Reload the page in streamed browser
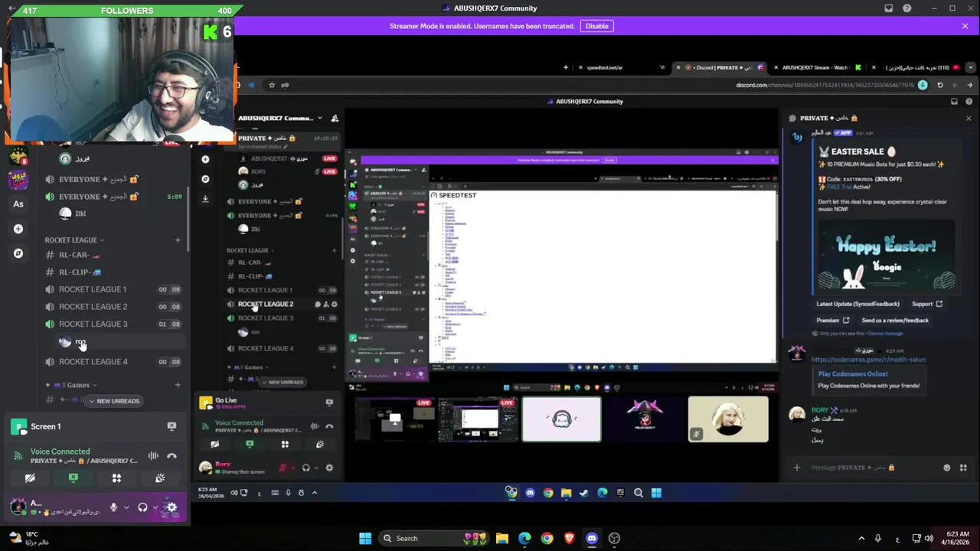 click(x=940, y=85)
